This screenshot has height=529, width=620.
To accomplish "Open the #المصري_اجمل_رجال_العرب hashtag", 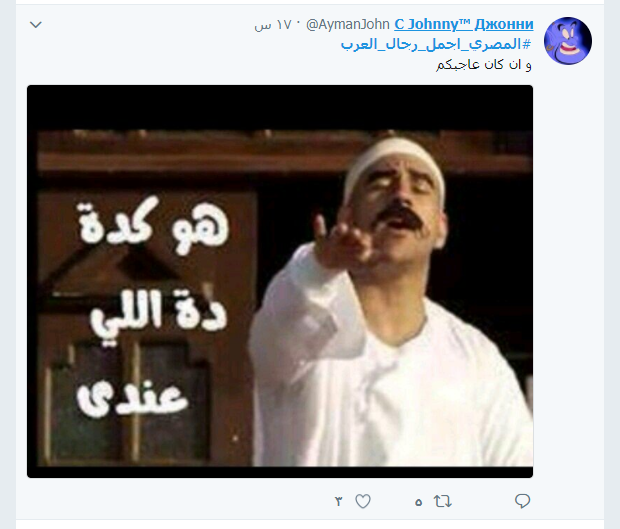I will [436, 44].
